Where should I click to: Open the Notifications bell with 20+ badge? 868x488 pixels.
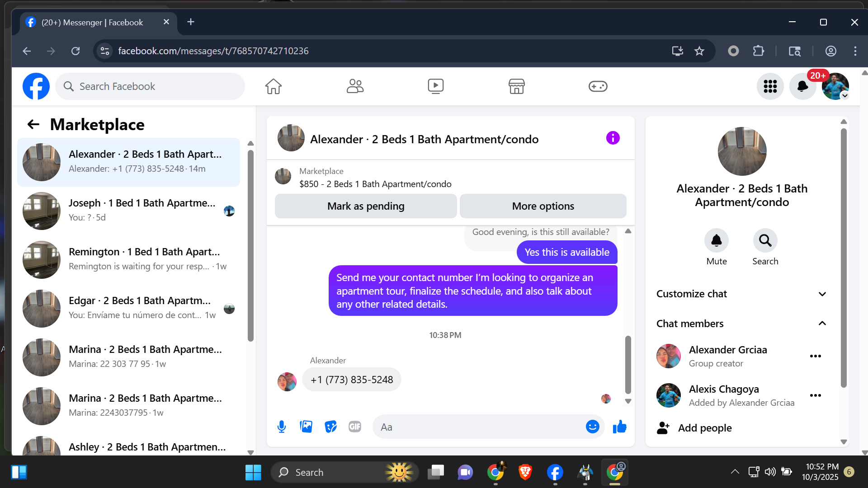pos(803,86)
